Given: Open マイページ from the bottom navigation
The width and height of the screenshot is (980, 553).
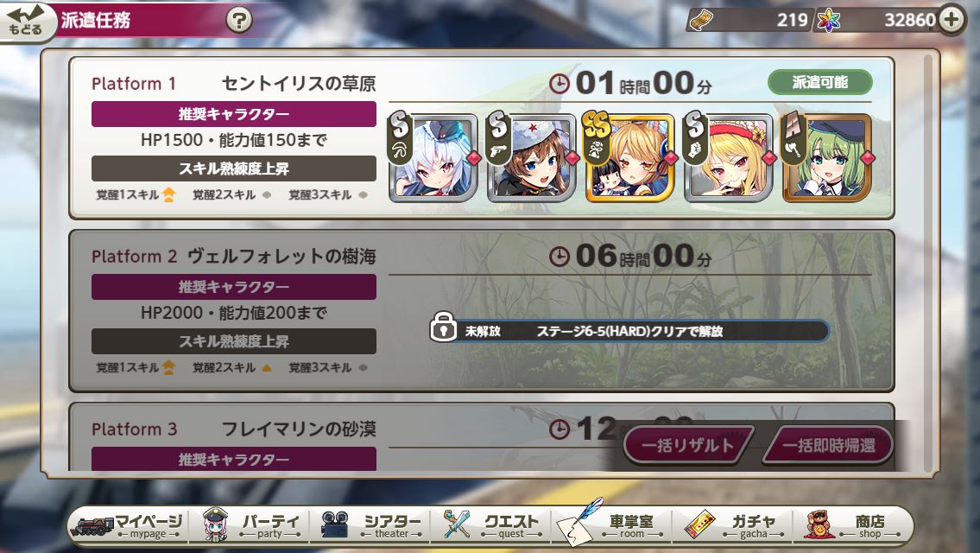Looking at the screenshot, I should [128, 524].
